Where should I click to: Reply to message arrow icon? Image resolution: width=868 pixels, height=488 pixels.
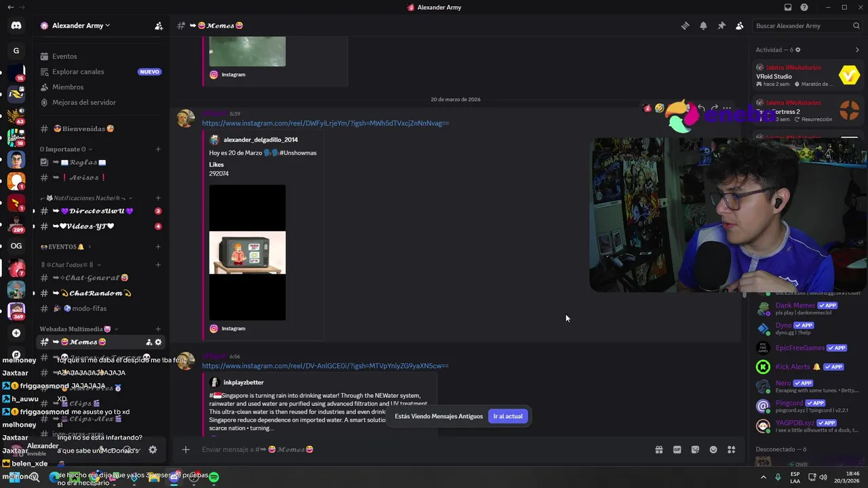701,108
